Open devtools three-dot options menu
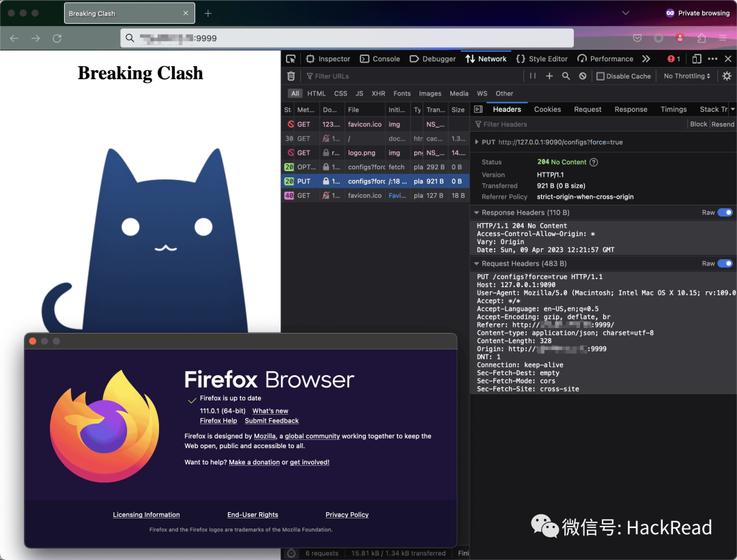Image resolution: width=737 pixels, height=560 pixels. 712,59
